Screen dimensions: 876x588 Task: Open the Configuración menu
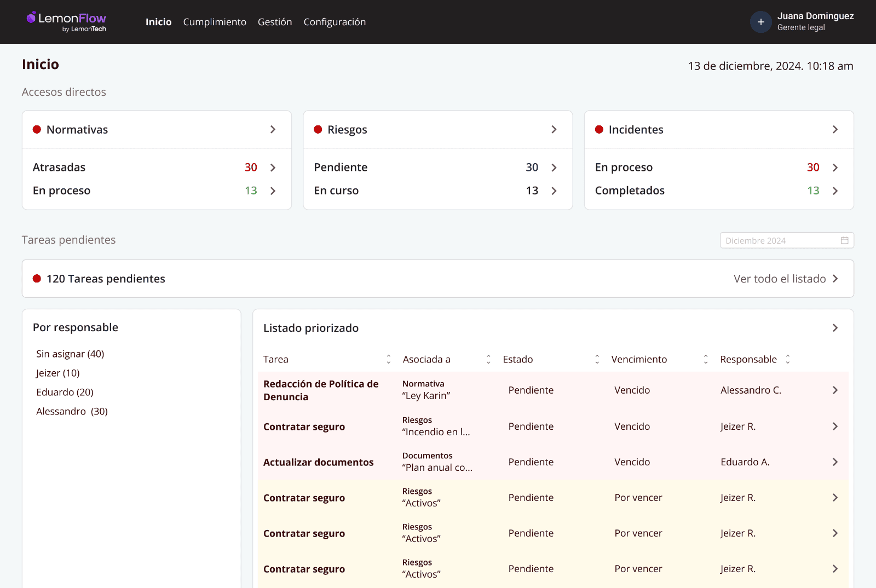pos(335,22)
